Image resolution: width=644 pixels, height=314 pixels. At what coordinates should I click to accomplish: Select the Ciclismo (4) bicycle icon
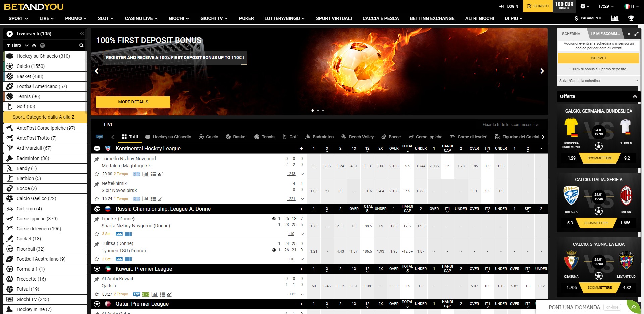(x=10, y=209)
